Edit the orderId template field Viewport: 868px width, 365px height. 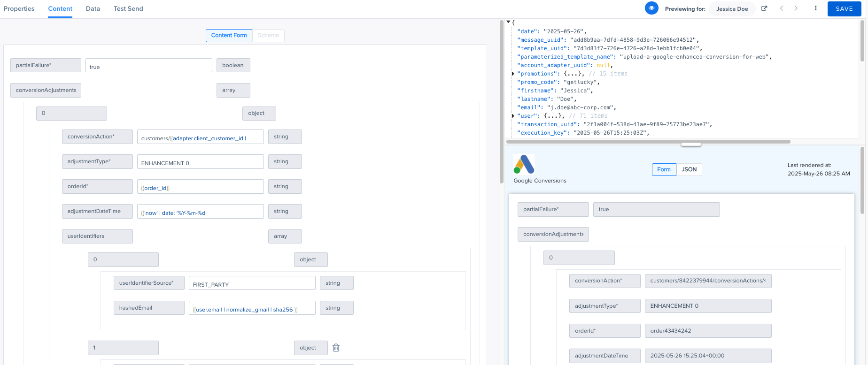pos(201,186)
